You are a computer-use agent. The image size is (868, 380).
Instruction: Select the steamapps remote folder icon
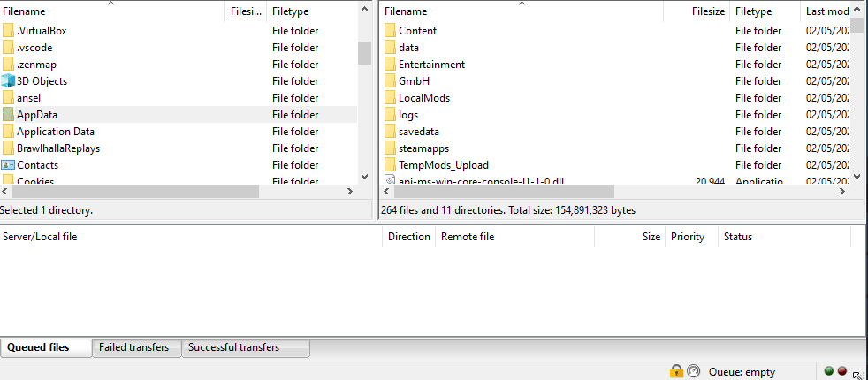tap(390, 148)
